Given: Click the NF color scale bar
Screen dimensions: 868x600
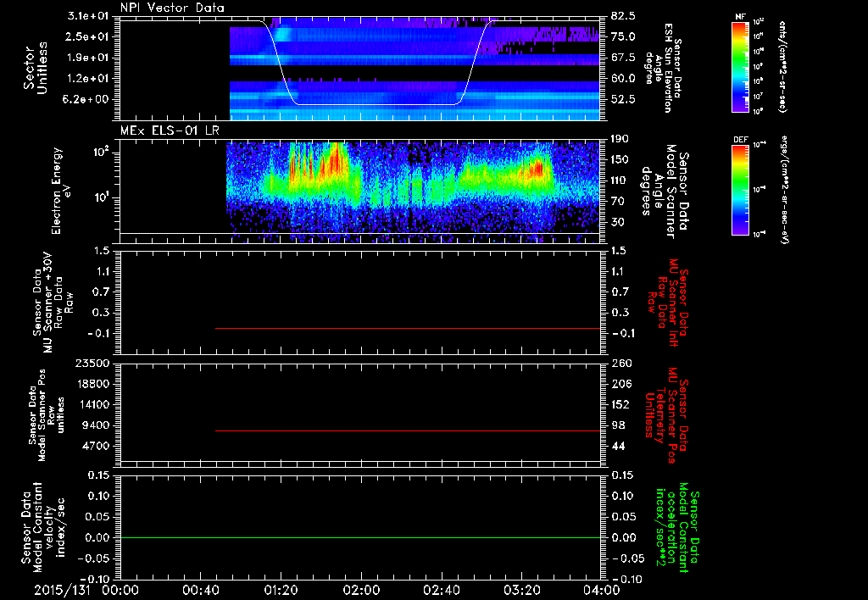Looking at the screenshot, I should tap(740, 66).
